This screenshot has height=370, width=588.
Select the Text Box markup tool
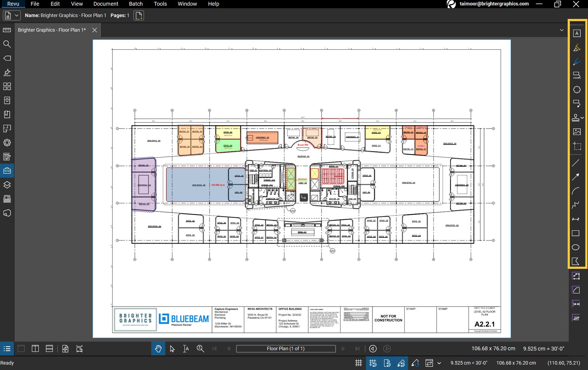point(576,33)
